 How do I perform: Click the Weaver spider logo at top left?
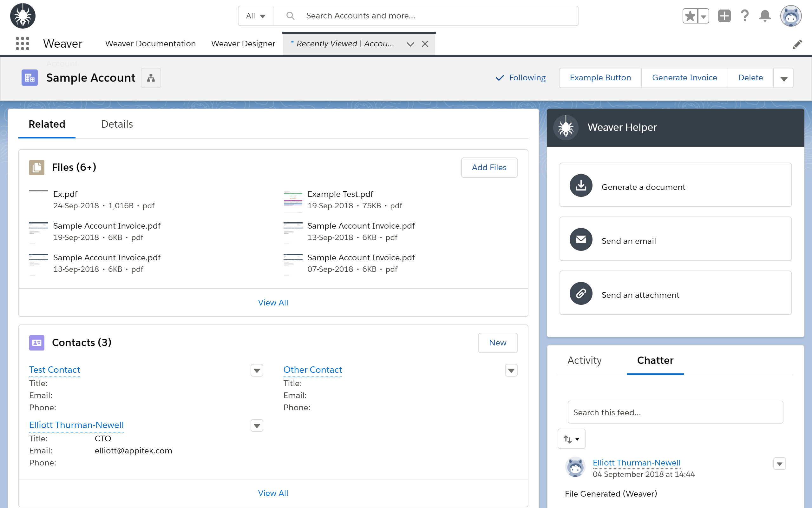(23, 16)
